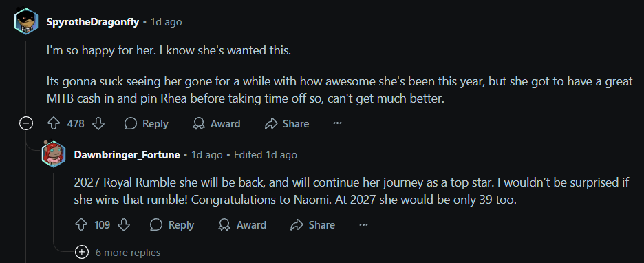The width and height of the screenshot is (644, 263).
Task: Click the 6 more replies text link
Action: (x=128, y=252)
